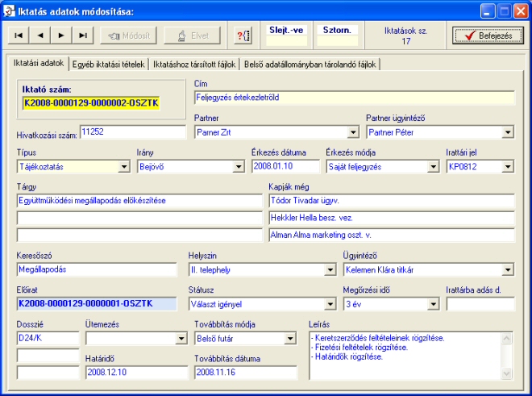The height and width of the screenshot is (396, 532).
Task: Click the Sztorn. indicator field
Action: tap(337, 41)
